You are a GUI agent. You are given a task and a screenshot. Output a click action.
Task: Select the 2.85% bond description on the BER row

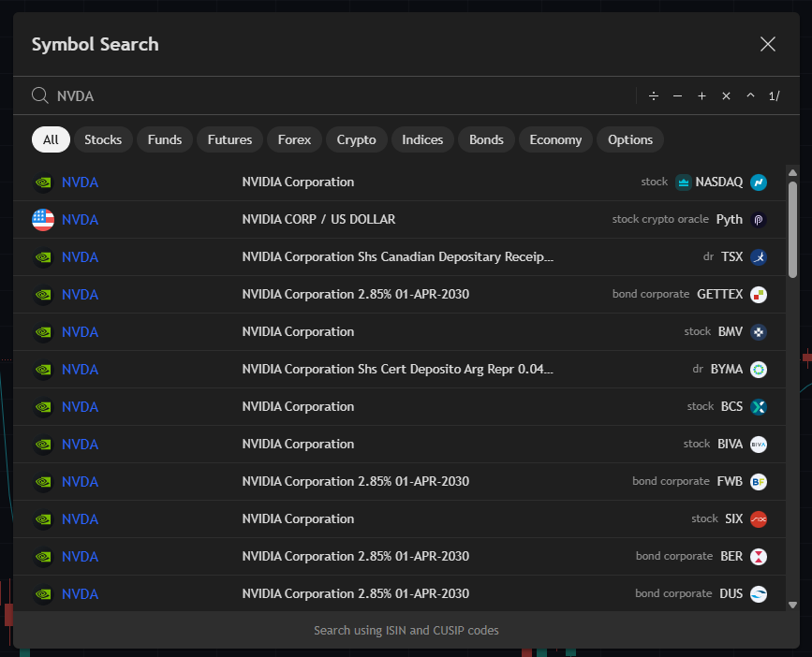356,557
